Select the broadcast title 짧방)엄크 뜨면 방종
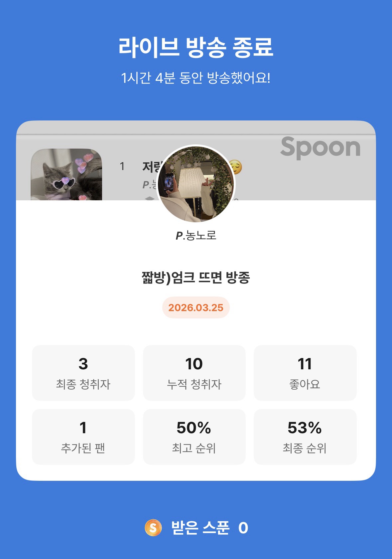The height and width of the screenshot is (559, 392). pyautogui.click(x=196, y=278)
